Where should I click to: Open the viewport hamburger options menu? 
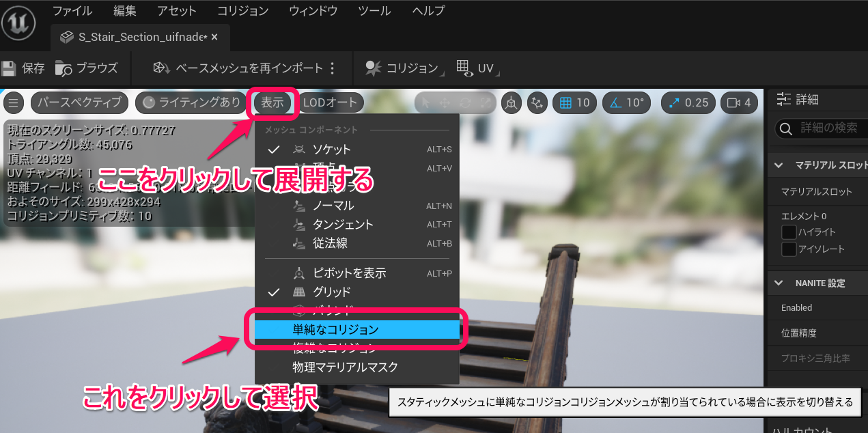tap(14, 102)
